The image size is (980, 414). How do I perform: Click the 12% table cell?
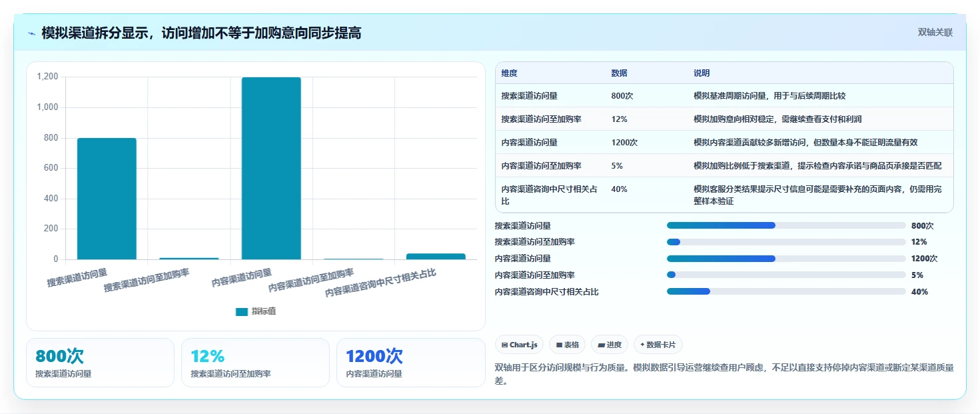(x=619, y=119)
